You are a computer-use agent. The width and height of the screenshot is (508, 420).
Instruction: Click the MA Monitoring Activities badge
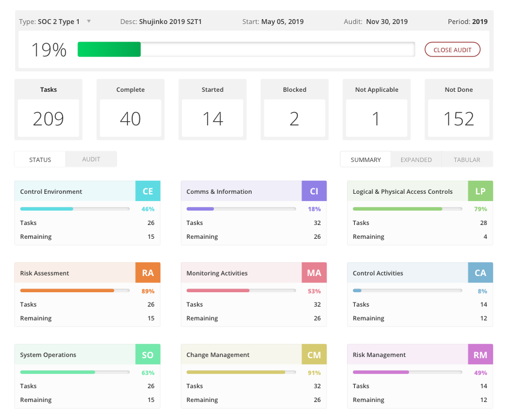[314, 272]
